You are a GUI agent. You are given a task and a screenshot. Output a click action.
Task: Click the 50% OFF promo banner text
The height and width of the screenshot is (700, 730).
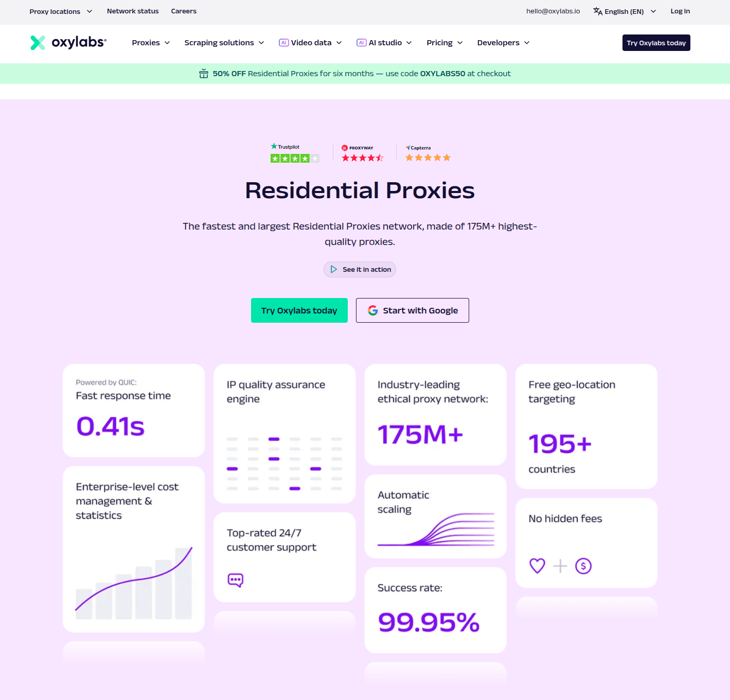coord(362,74)
